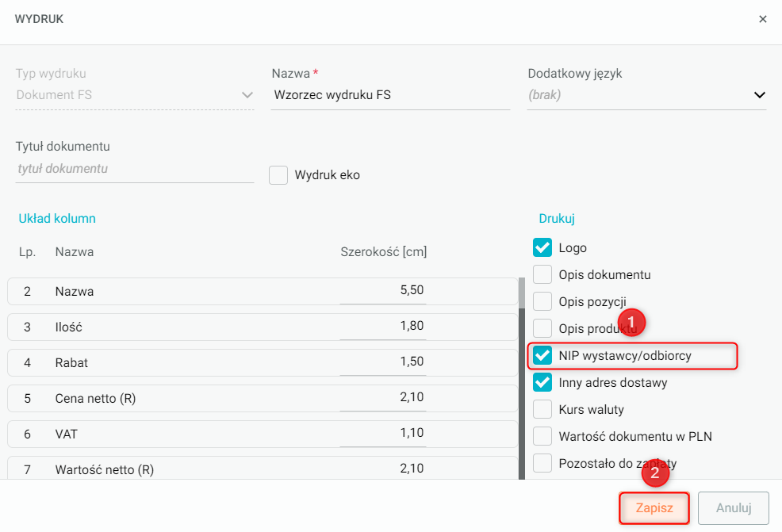Uncheck Inny adres dostawy option
The width and height of the screenshot is (782, 532).
(542, 383)
